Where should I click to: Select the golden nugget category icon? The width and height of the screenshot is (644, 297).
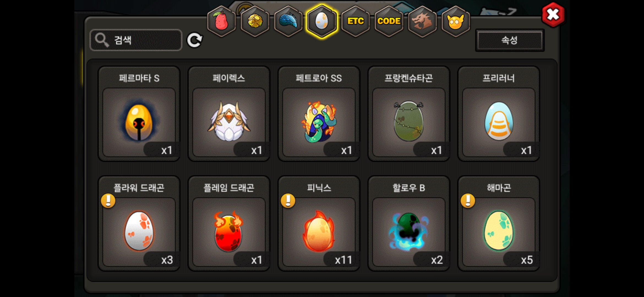point(255,21)
